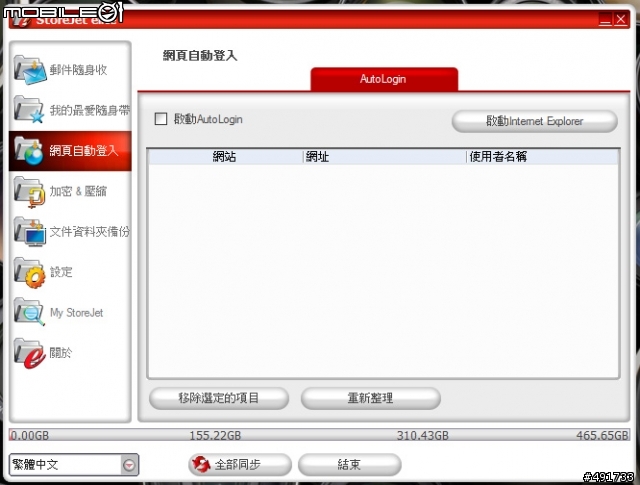Show the 關於 about label
This screenshot has height=485, width=640.
point(61,353)
